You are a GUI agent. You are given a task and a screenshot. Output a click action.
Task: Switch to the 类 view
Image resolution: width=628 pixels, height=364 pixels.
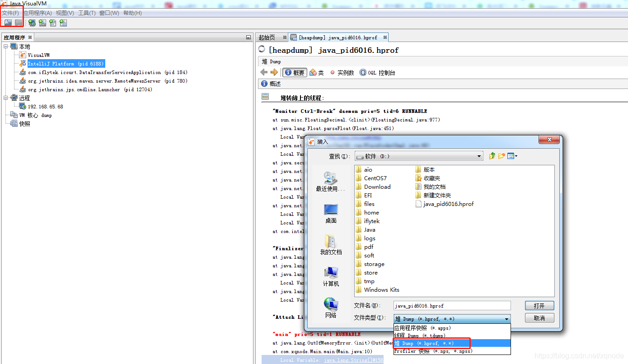click(317, 72)
